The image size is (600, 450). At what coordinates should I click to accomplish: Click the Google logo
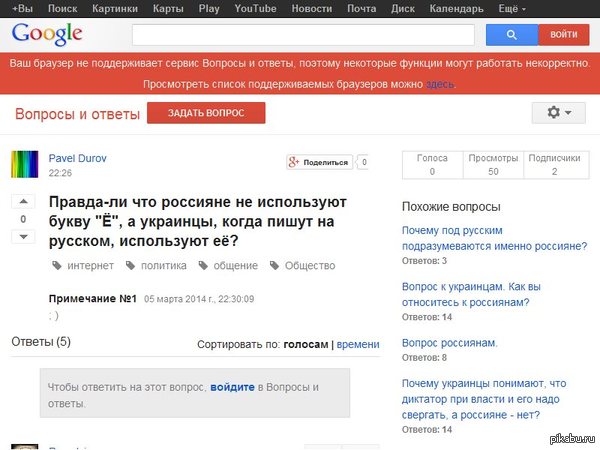click(47, 34)
